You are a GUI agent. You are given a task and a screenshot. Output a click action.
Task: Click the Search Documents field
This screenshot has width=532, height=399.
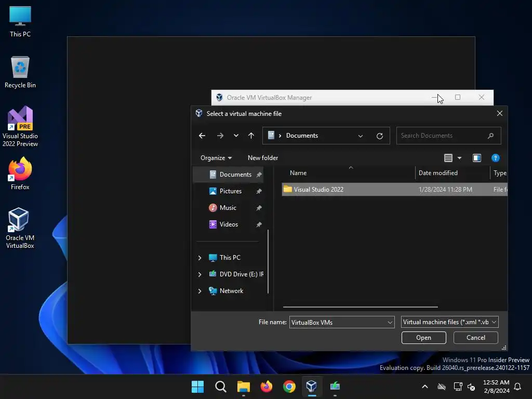448,136
